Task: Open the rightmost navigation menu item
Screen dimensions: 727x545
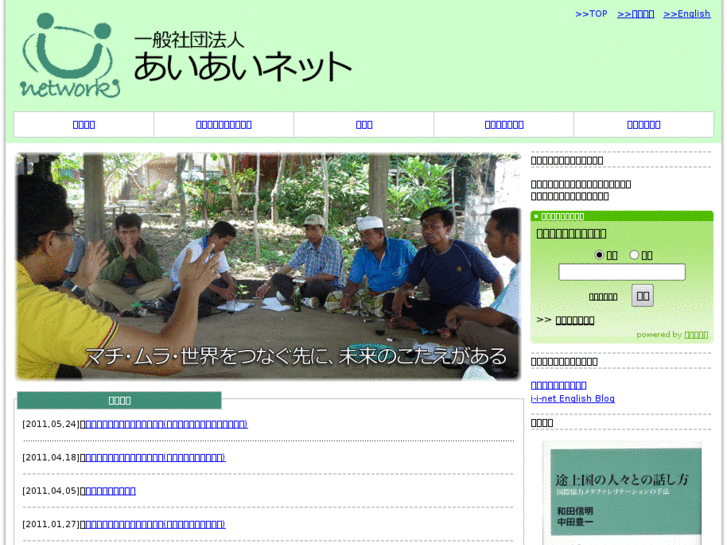Action: click(644, 125)
